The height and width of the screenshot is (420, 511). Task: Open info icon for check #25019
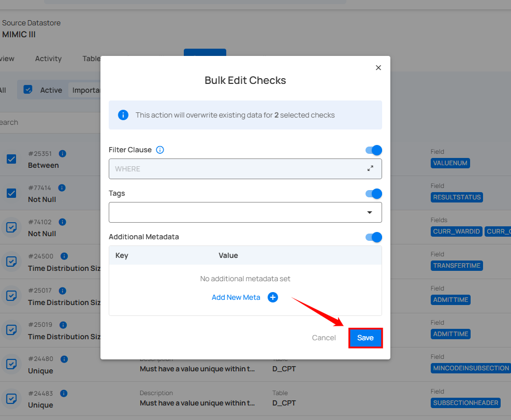click(63, 325)
